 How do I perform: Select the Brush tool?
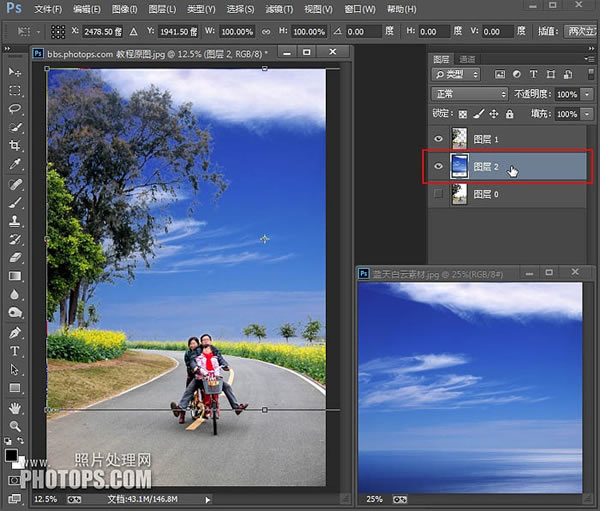pos(15,202)
